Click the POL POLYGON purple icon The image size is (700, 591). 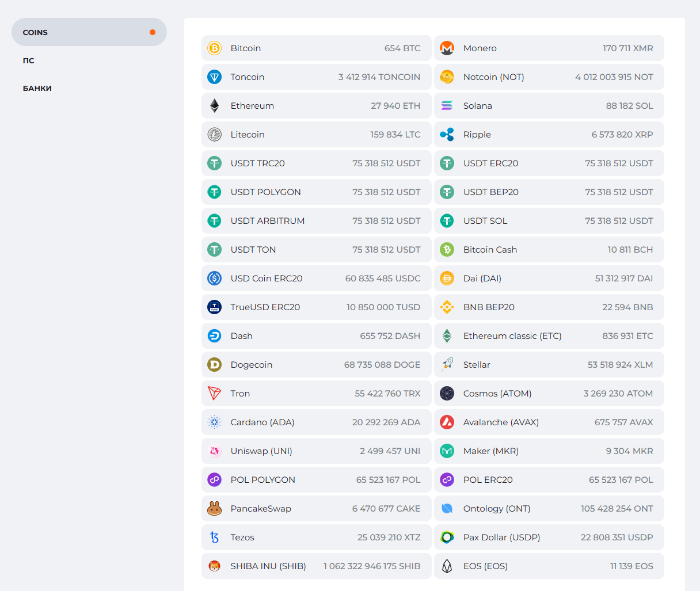[215, 480]
